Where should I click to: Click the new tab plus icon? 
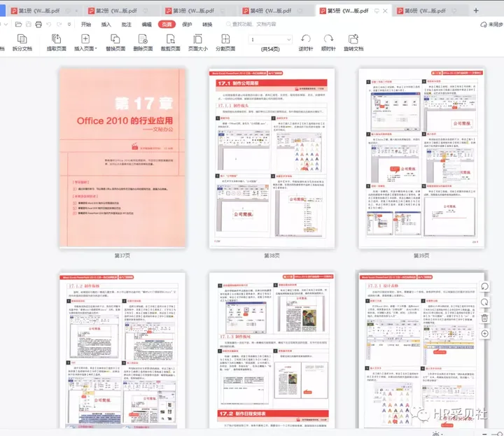tap(476, 10)
